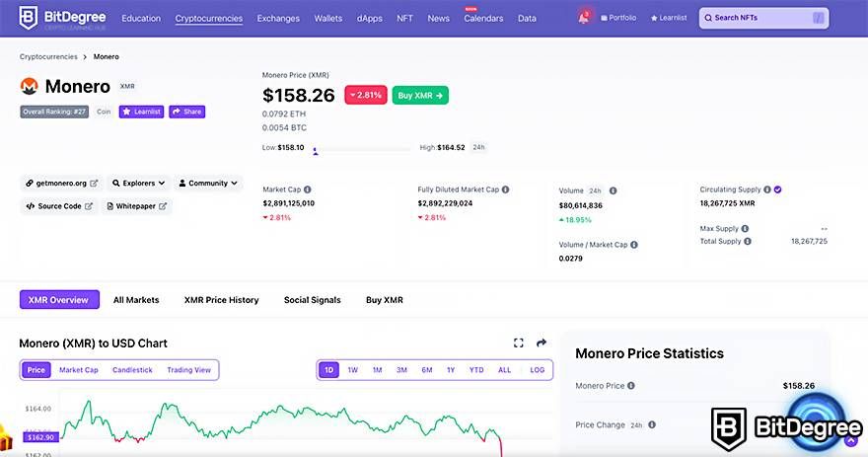The height and width of the screenshot is (457, 868).
Task: Open the Cryptocurrencies menu
Action: (x=209, y=19)
